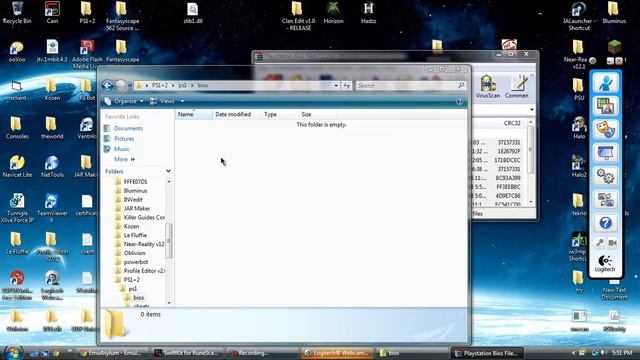This screenshot has width=640, height=360.
Task: Sort by the Type column header
Action: click(x=280, y=114)
